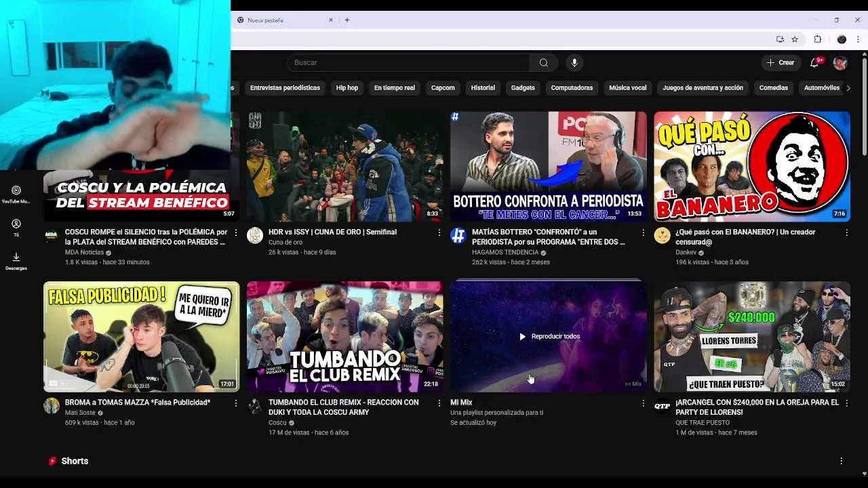The height and width of the screenshot is (488, 868).
Task: Filter by Juegos de aventura y acción chip
Action: (703, 88)
